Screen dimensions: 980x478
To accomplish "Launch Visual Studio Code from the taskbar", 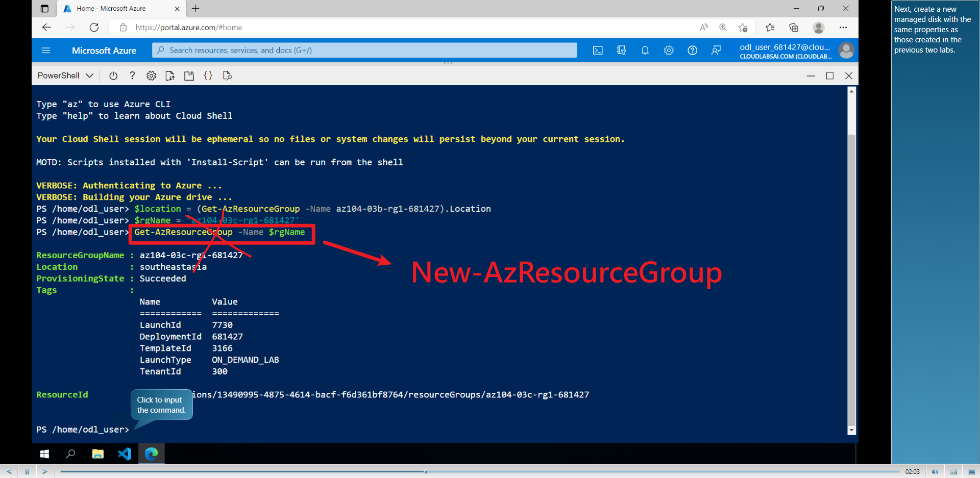I will point(124,454).
